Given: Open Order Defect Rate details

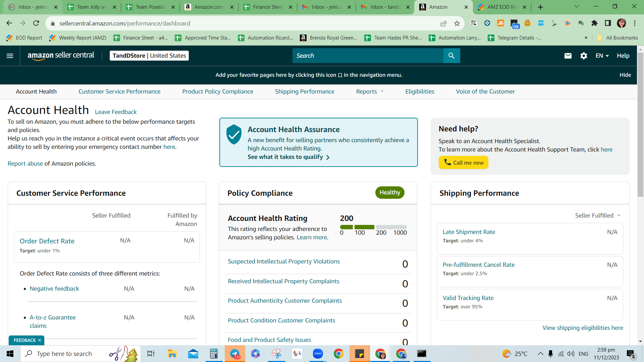Looking at the screenshot, I should [x=47, y=241].
